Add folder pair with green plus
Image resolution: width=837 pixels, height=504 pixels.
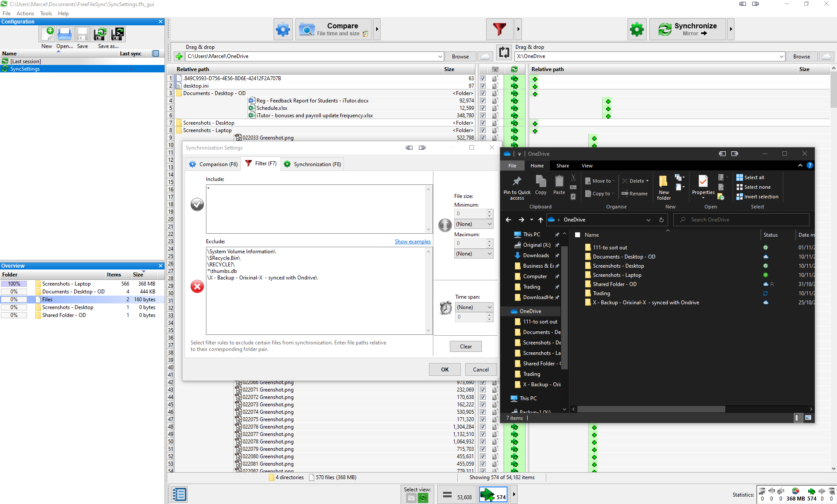point(179,56)
